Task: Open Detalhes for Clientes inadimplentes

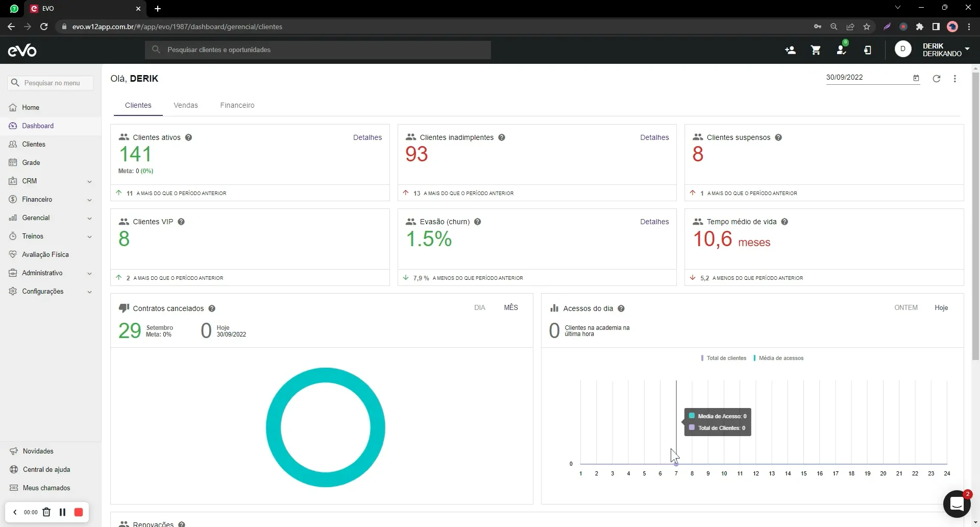Action: tap(654, 137)
